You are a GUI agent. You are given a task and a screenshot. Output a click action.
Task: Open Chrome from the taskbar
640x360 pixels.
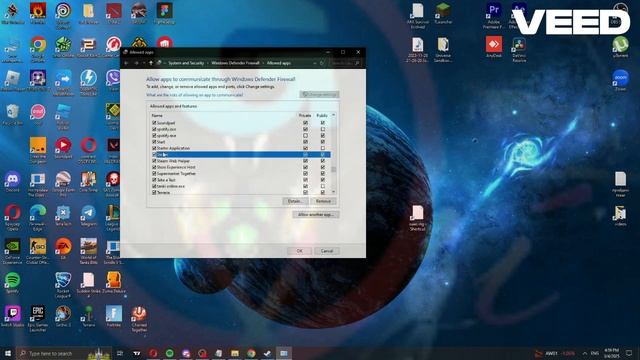pyautogui.click(x=251, y=353)
